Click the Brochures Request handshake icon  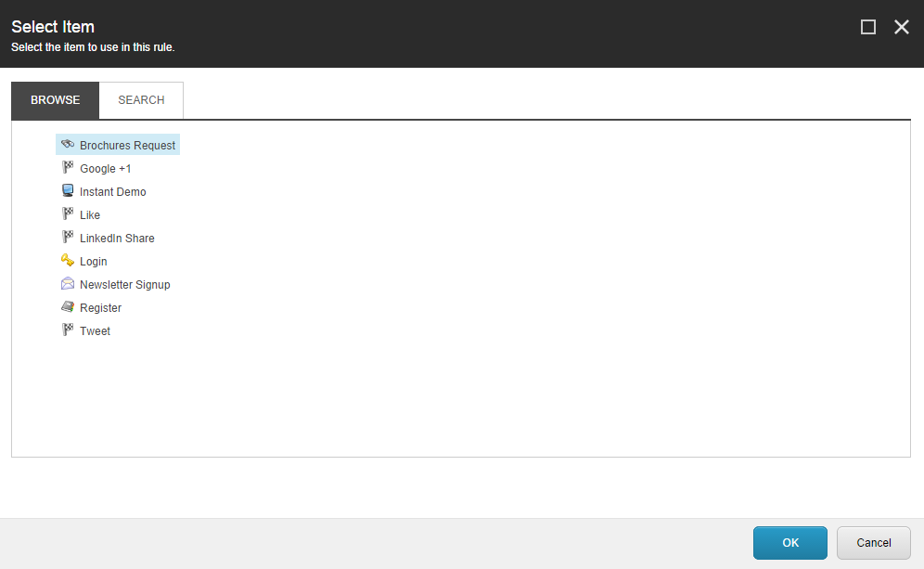[68, 144]
